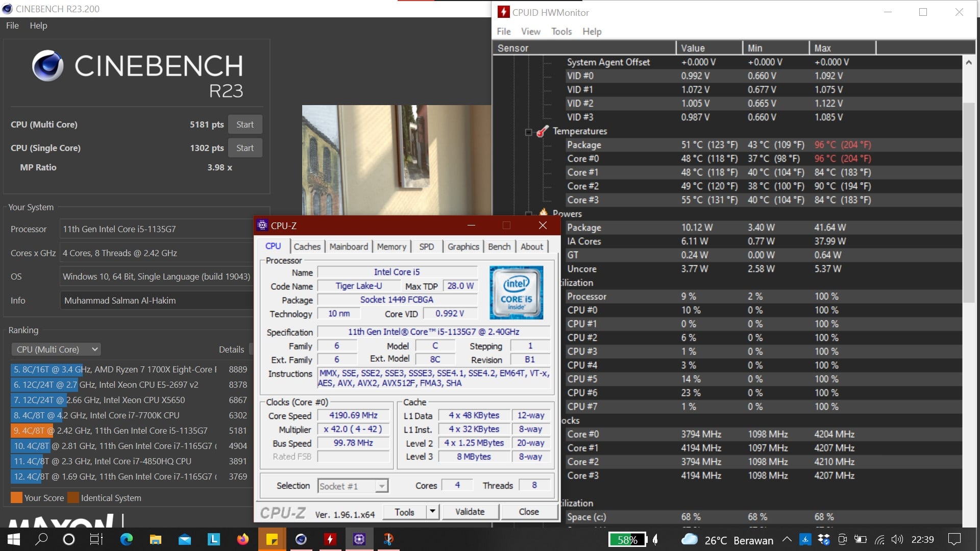This screenshot has height=551, width=980.
Task: Click the Intel Core i5 logo in CPU-Z
Action: pos(516,292)
